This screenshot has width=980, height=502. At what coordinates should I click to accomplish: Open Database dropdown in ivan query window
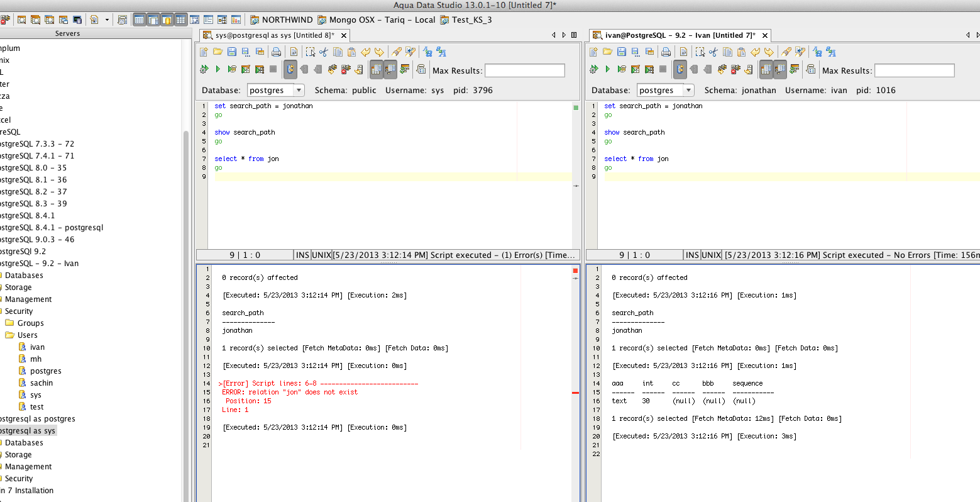688,91
